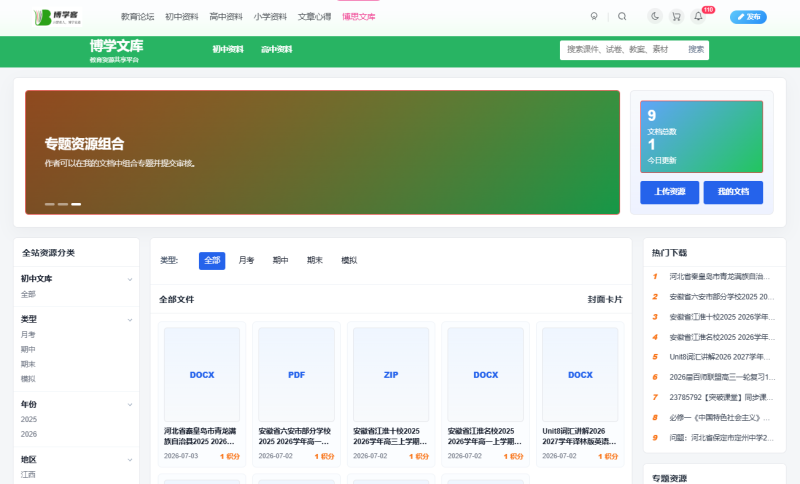Open the shopping cart icon

pyautogui.click(x=676, y=16)
